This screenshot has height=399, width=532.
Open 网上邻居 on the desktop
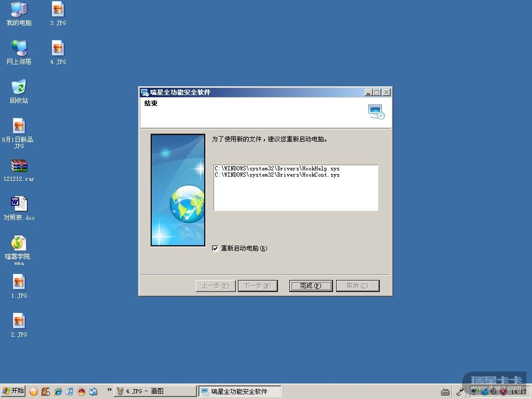pos(19,52)
